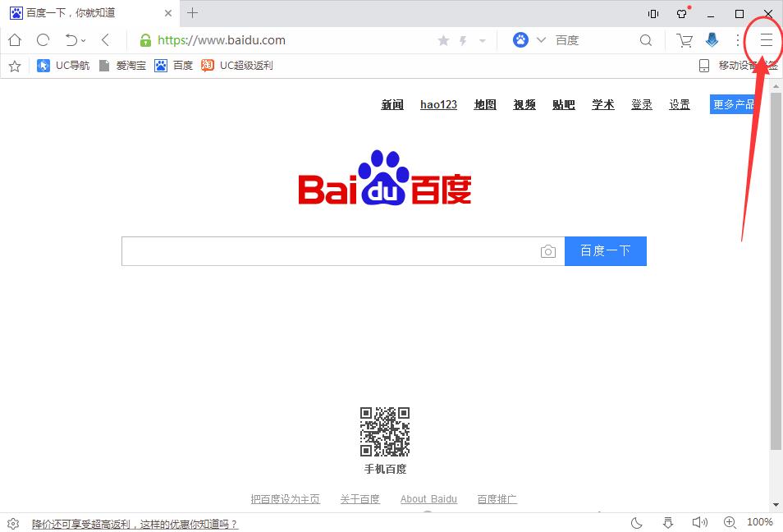Click the blue download arrow extension icon
Viewport: 783px width, 532px height.
[x=712, y=40]
